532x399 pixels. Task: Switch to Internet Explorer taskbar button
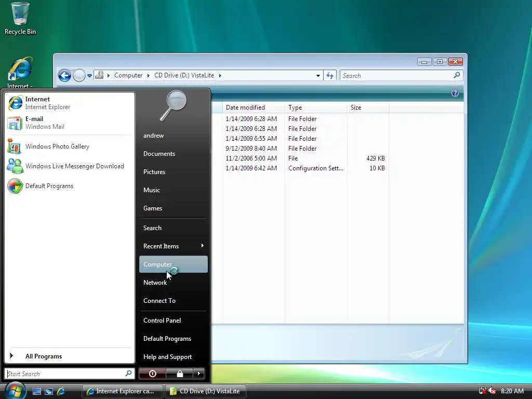(122, 391)
